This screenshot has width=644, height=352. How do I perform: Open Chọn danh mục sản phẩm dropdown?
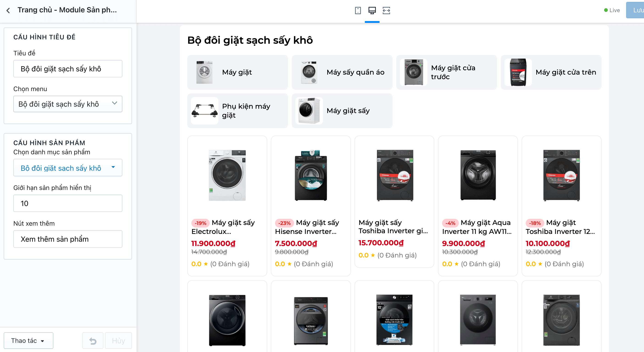coord(68,168)
